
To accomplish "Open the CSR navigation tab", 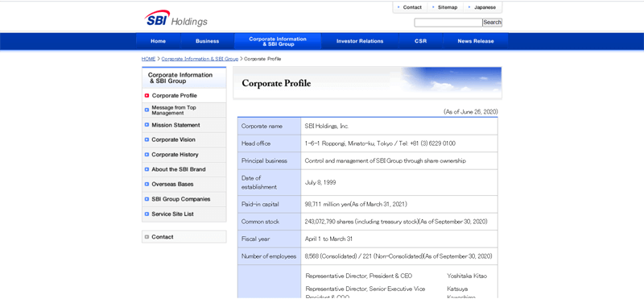I will click(420, 41).
